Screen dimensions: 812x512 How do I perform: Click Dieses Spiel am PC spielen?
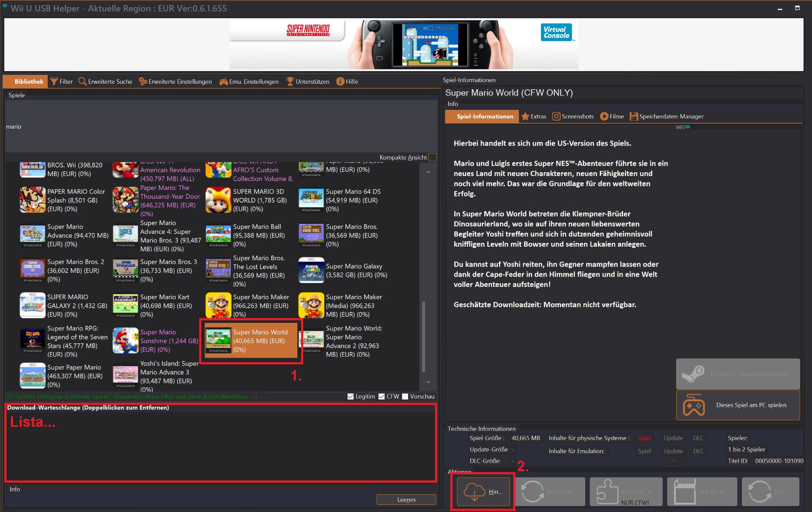738,405
